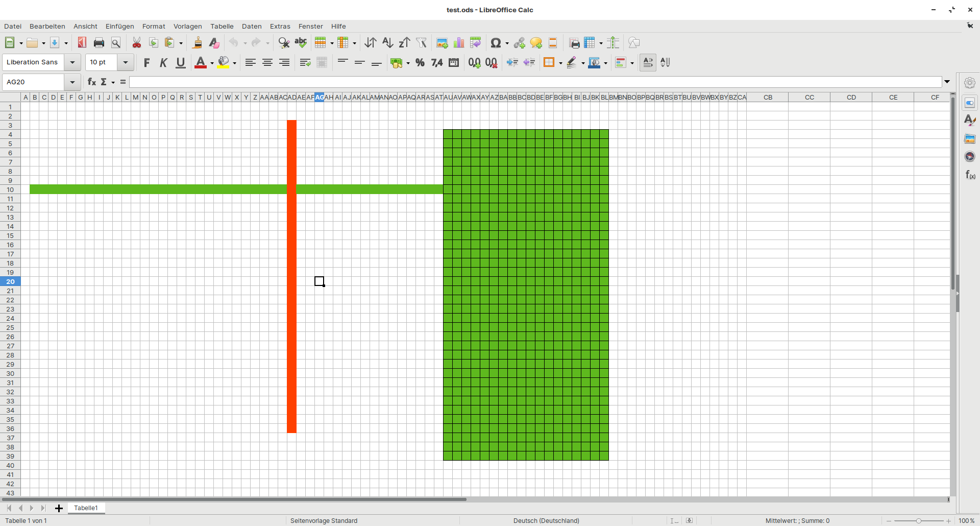The width and height of the screenshot is (980, 526).
Task: Open Font Color dropdown arrow
Action: 212,63
